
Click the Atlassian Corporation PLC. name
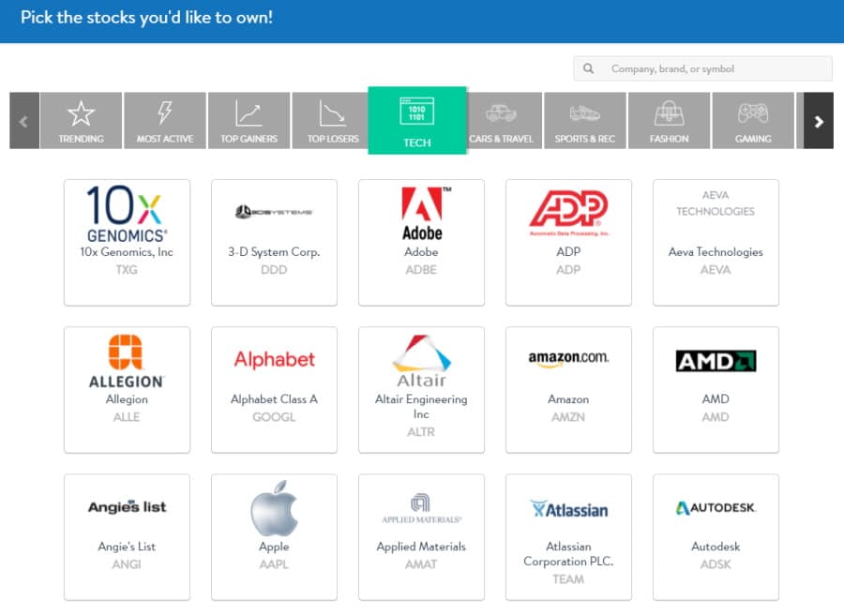tap(568, 553)
